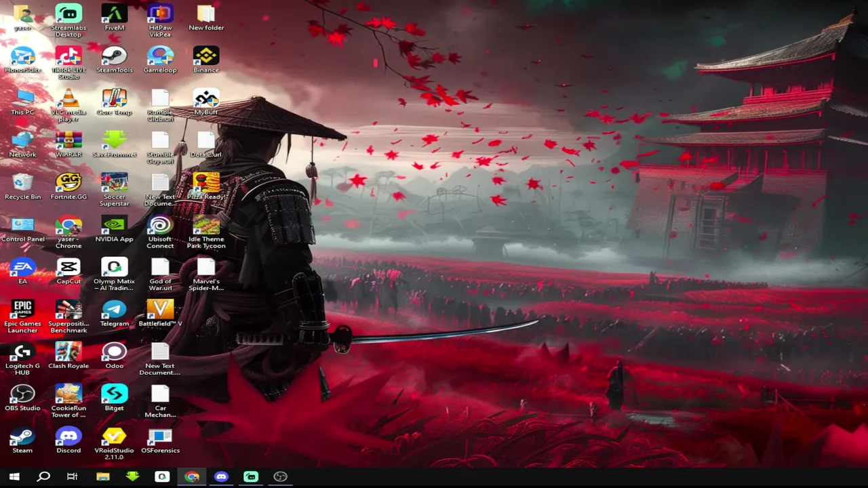
Task: Select the Steam desktop shortcut
Action: click(22, 441)
